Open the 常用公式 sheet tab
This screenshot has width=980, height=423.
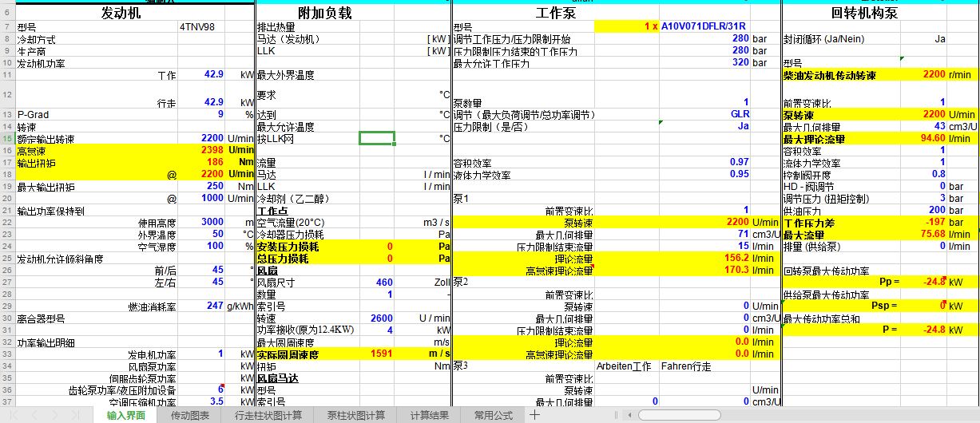494,415
